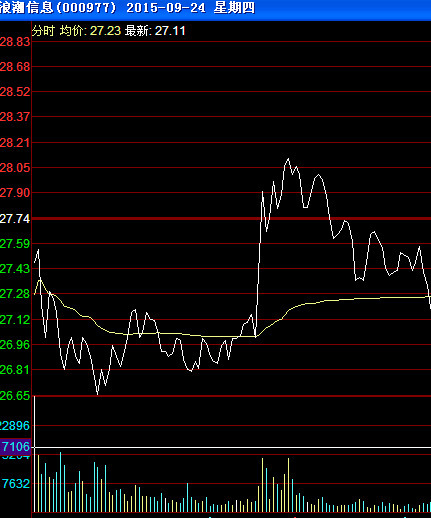Click the 7632 volume axis label
Image resolution: width=431 pixels, height=518 pixels.
pyautogui.click(x=16, y=483)
